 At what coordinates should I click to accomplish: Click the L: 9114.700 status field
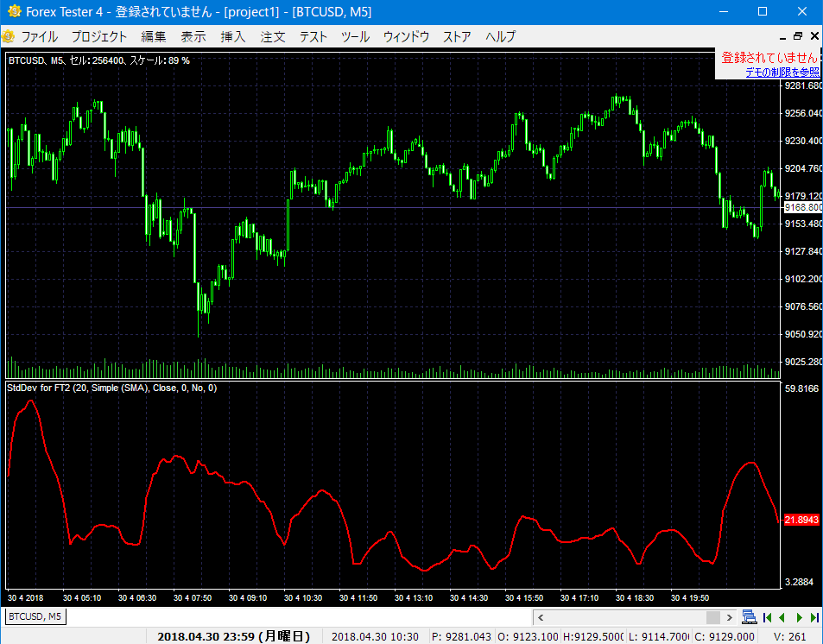[659, 636]
